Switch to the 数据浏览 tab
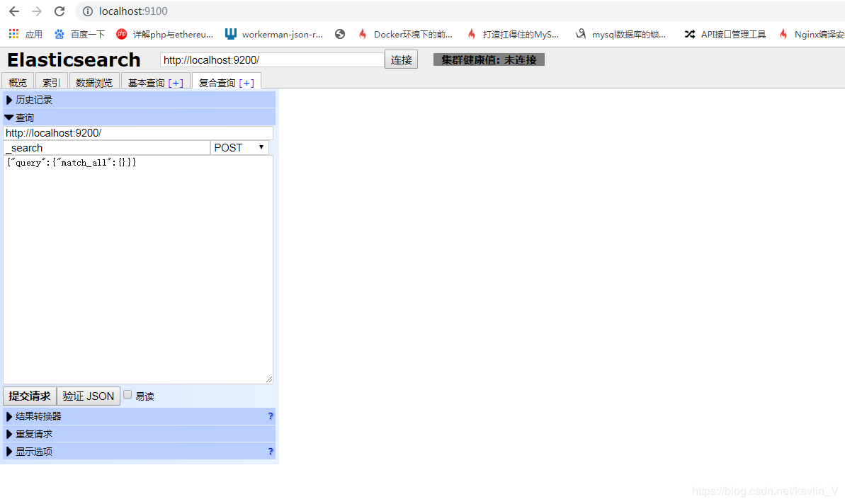 [x=94, y=82]
